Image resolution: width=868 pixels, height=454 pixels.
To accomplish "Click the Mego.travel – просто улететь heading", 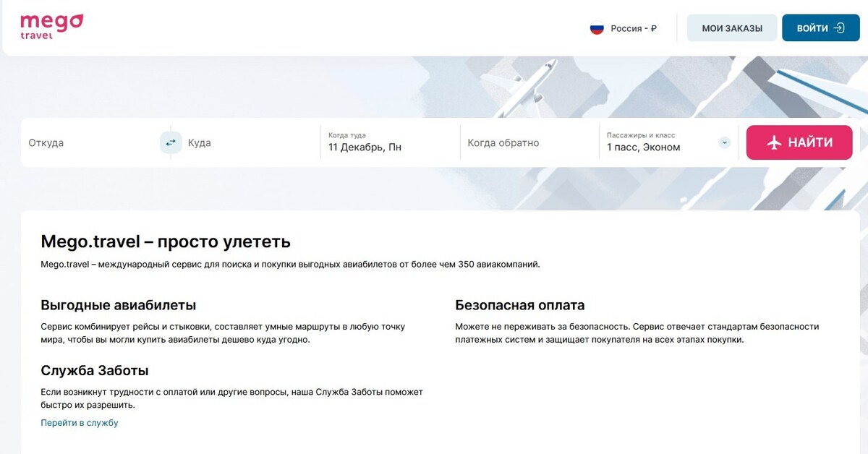I will (x=166, y=241).
